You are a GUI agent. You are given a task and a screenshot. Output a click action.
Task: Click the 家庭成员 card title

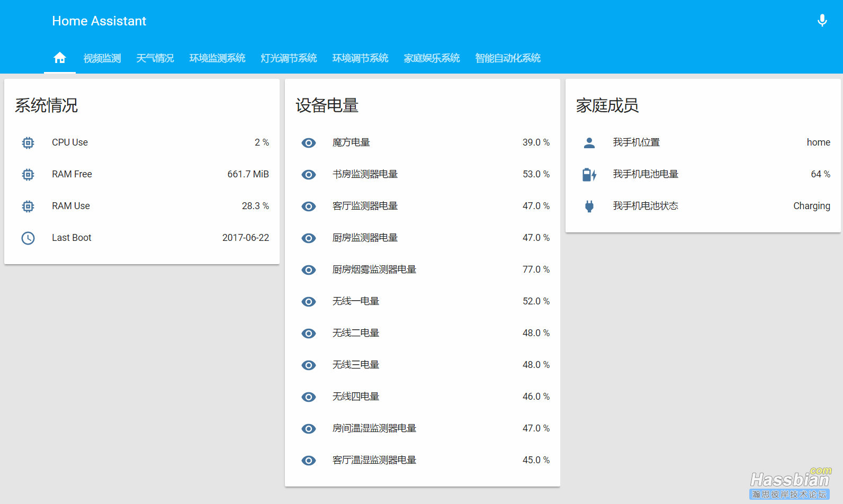point(607,105)
